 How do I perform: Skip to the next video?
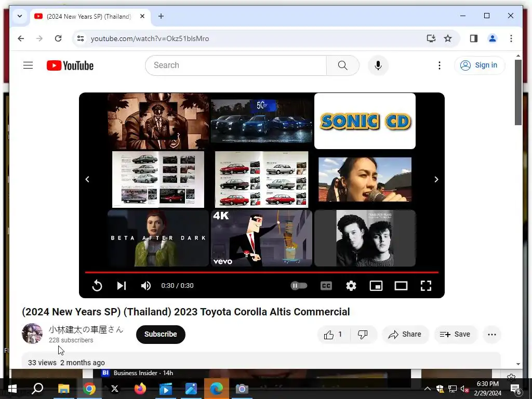(122, 286)
